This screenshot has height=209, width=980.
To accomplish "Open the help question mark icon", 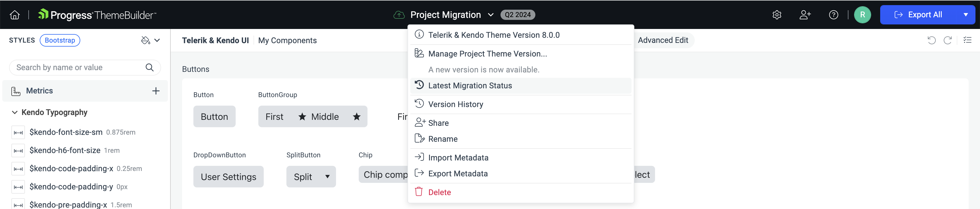I will (833, 15).
